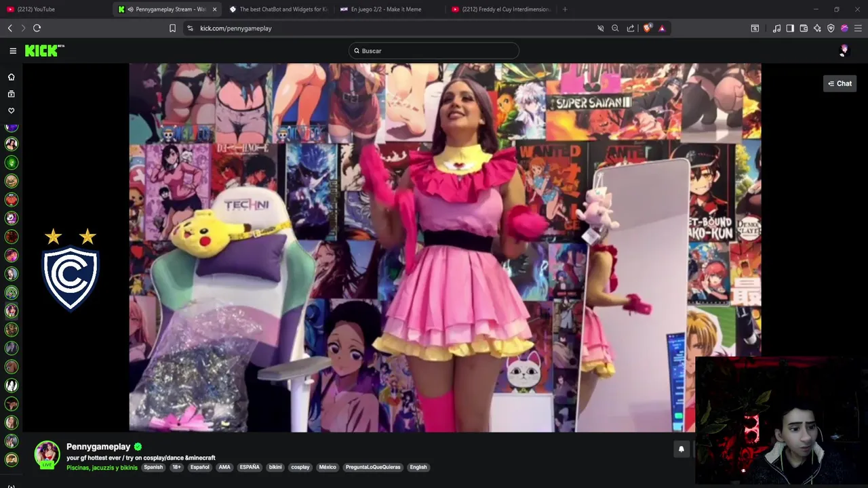Reload the current page
Viewport: 868px width, 488px height.
37,28
